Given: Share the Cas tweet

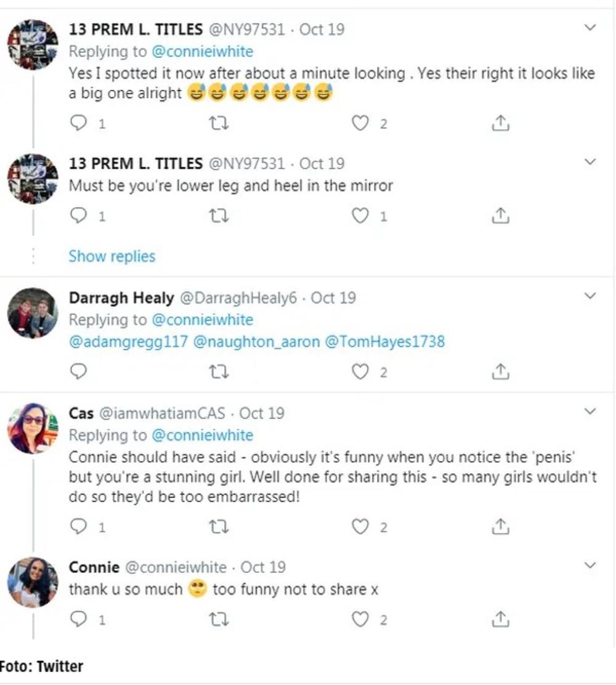Looking at the screenshot, I should coord(501,527).
